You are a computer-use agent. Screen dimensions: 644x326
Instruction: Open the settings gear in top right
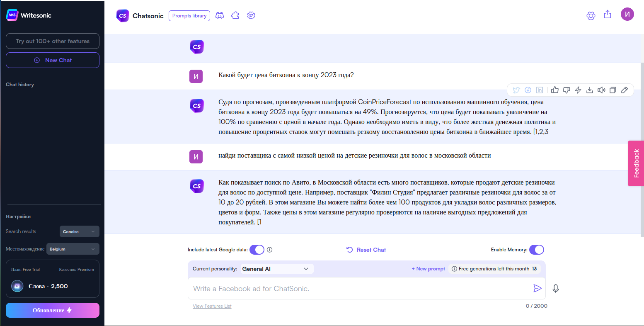click(591, 16)
